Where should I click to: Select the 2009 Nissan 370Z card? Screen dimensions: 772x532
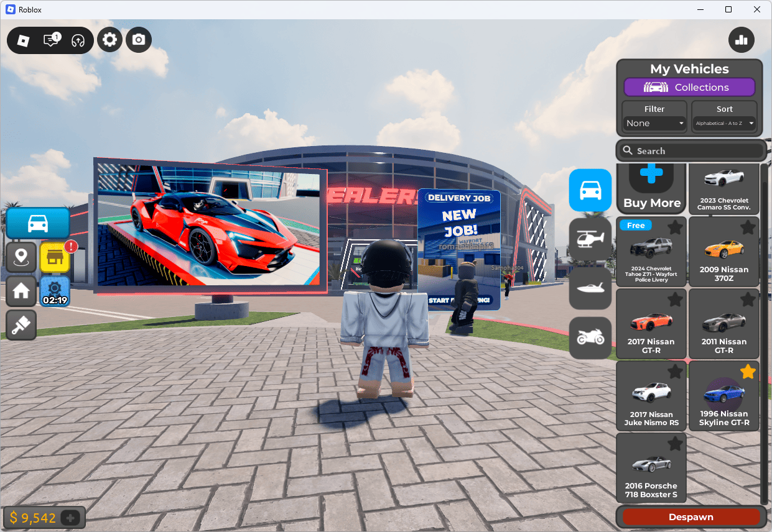click(724, 251)
